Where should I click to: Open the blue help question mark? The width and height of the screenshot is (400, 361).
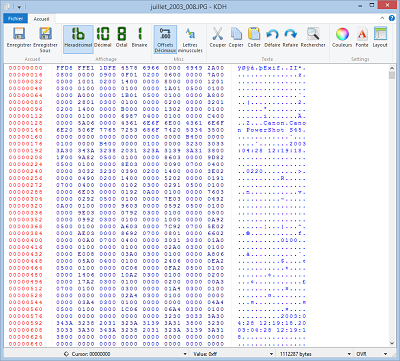coord(392,18)
